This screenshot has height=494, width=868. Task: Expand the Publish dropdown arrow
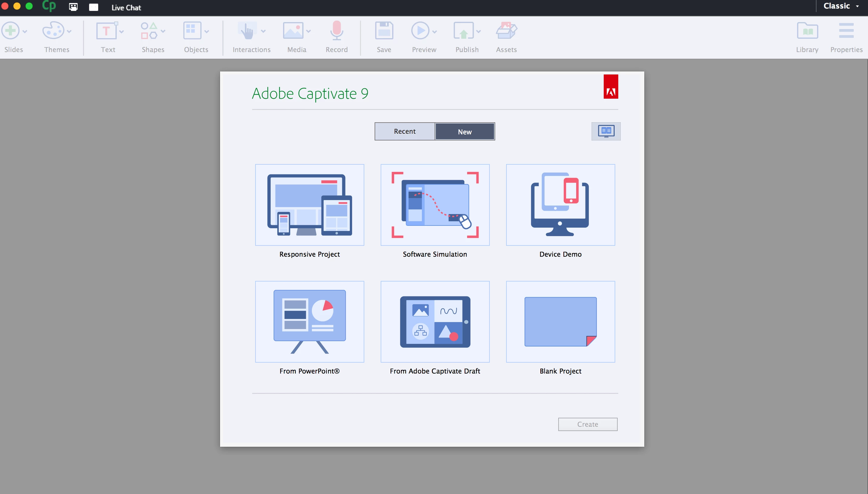tap(479, 31)
